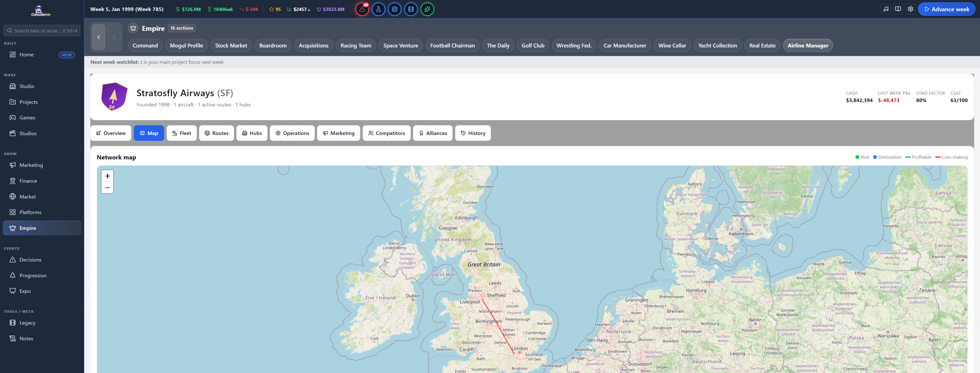Open Stock Market section

[231, 46]
